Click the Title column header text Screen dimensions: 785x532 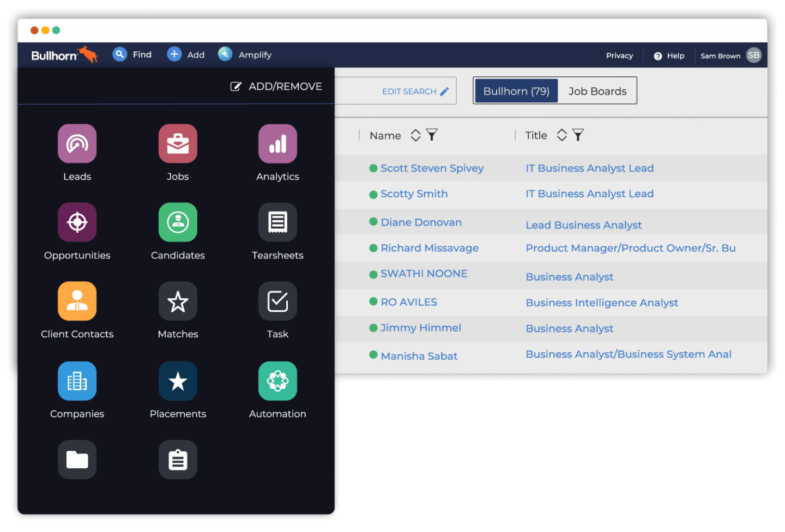click(536, 135)
